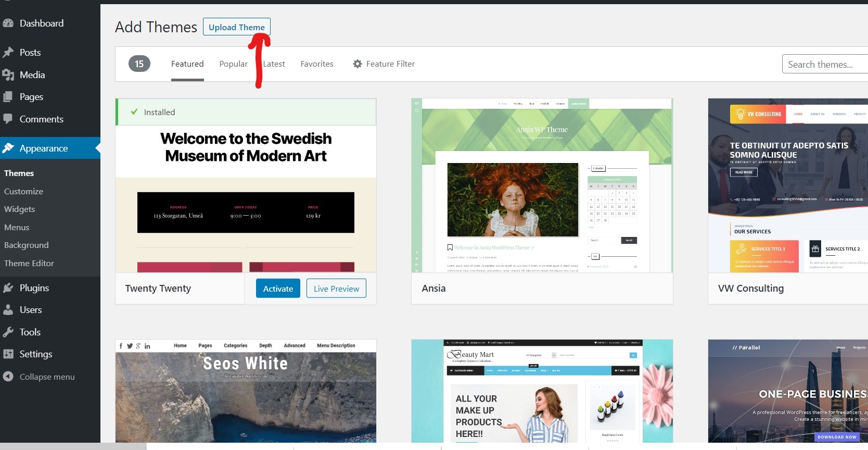The image size is (868, 450).
Task: Click the Media library icon
Action: coord(8,75)
